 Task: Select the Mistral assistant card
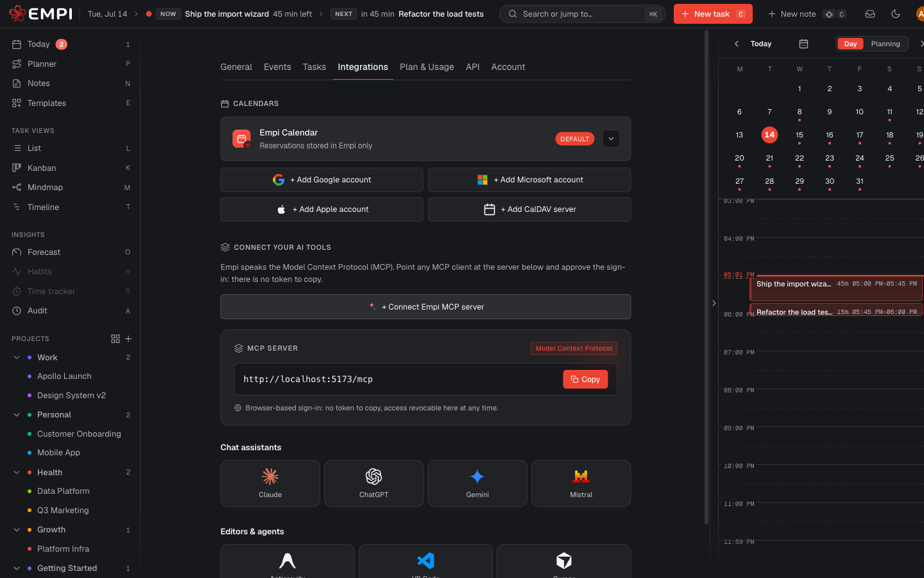click(x=581, y=484)
